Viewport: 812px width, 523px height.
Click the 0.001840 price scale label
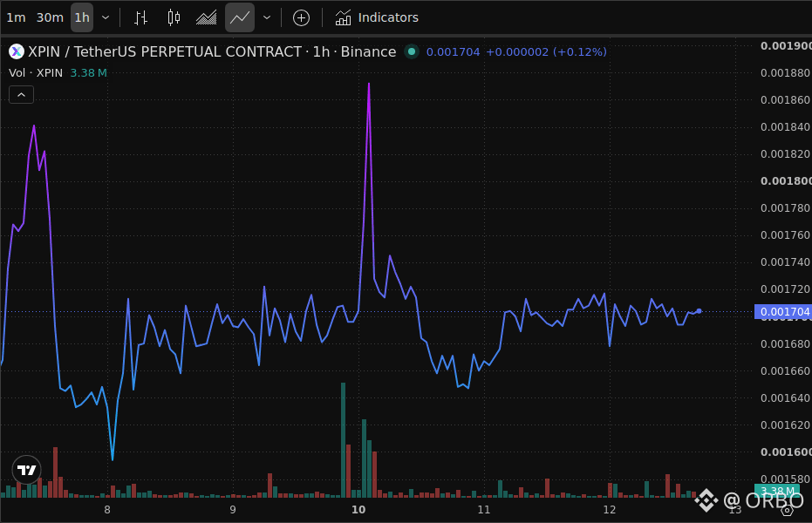(x=786, y=126)
